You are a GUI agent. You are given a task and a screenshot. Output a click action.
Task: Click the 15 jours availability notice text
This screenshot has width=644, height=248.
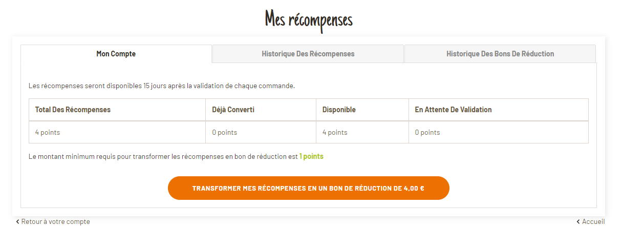click(162, 86)
